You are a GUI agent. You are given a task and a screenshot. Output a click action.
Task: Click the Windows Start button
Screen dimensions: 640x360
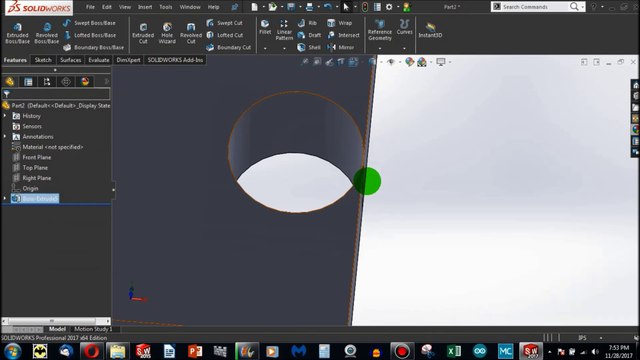[x=13, y=351]
